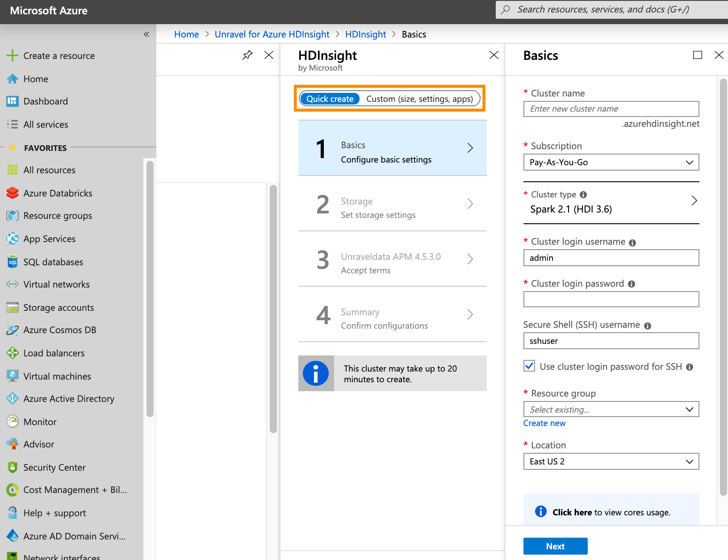728x560 pixels.
Task: Click the Next button
Action: 555,546
